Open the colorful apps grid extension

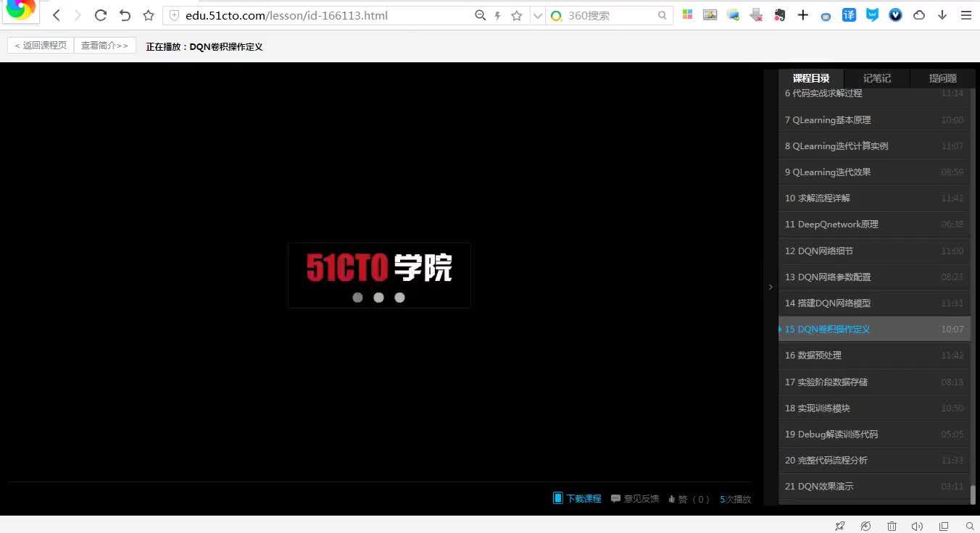(688, 14)
